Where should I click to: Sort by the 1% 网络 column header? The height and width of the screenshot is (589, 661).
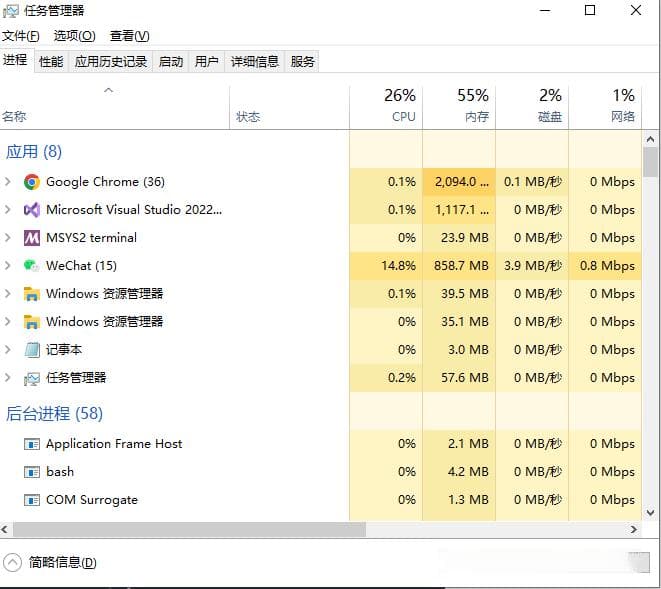pyautogui.click(x=605, y=108)
